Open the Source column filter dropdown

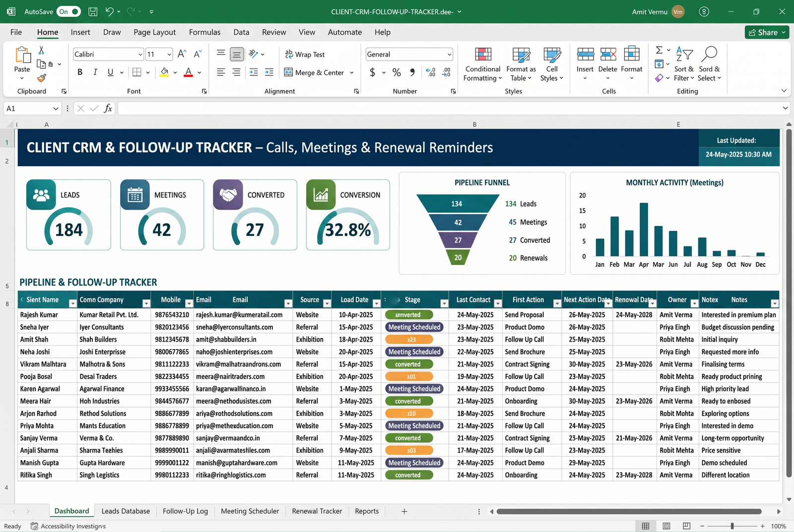pos(327,303)
